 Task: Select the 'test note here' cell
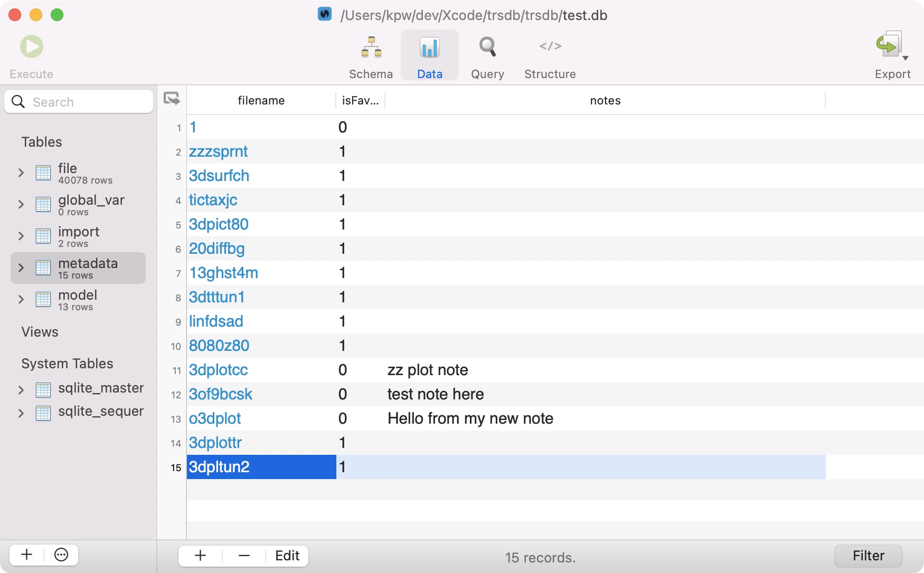pos(605,394)
